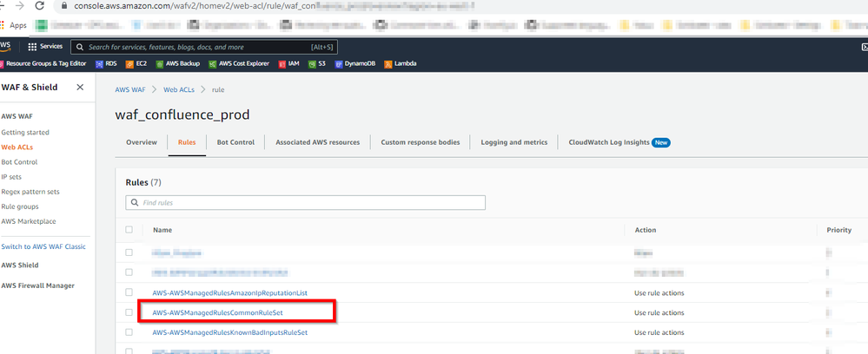Go to AWS console home via the logo
The image size is (868, 354).
(x=5, y=46)
